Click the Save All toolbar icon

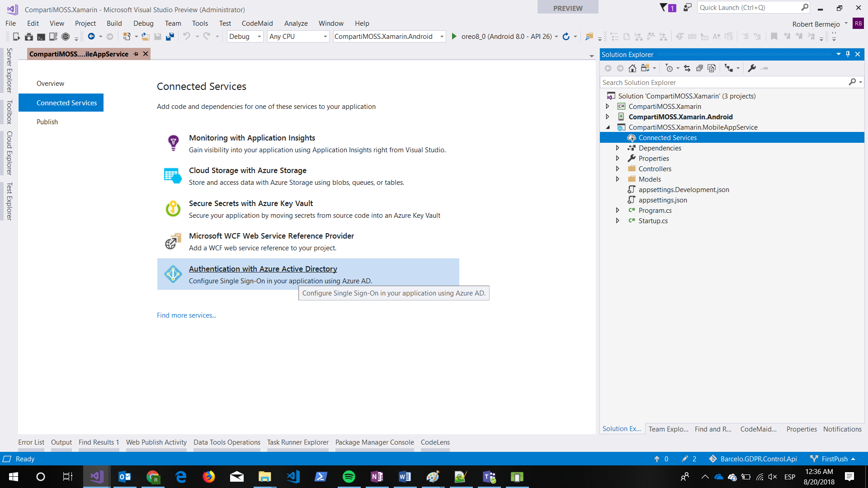tap(170, 37)
